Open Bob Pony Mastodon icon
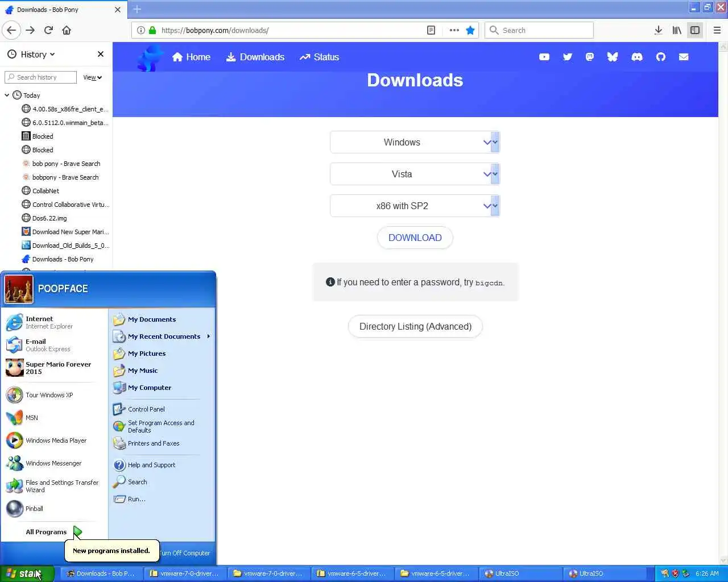This screenshot has height=582, width=728. click(590, 57)
